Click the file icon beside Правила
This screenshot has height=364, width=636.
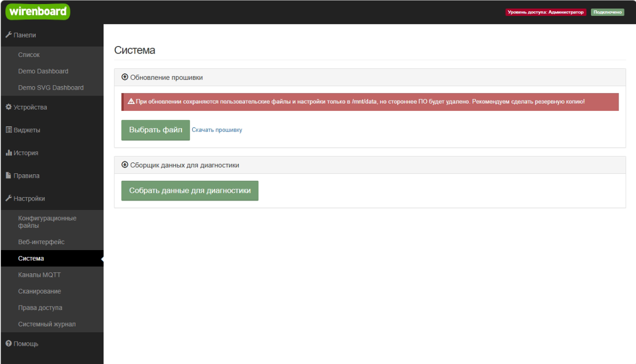[x=8, y=176]
